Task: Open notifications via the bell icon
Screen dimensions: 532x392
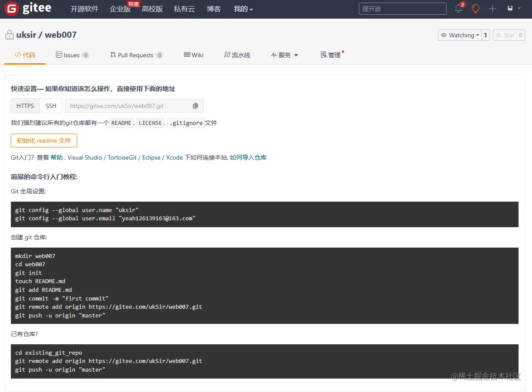Action: 458,9
